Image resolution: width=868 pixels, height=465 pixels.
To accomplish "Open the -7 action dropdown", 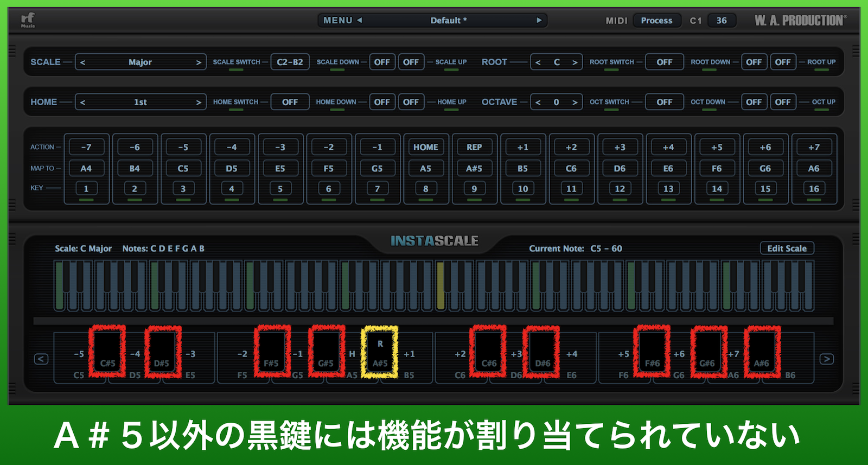I will [x=86, y=147].
